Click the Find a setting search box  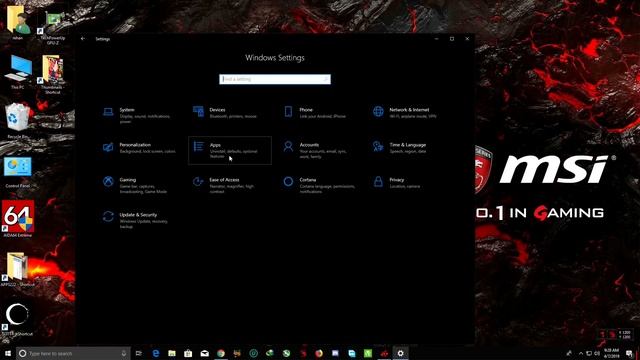[x=275, y=79]
